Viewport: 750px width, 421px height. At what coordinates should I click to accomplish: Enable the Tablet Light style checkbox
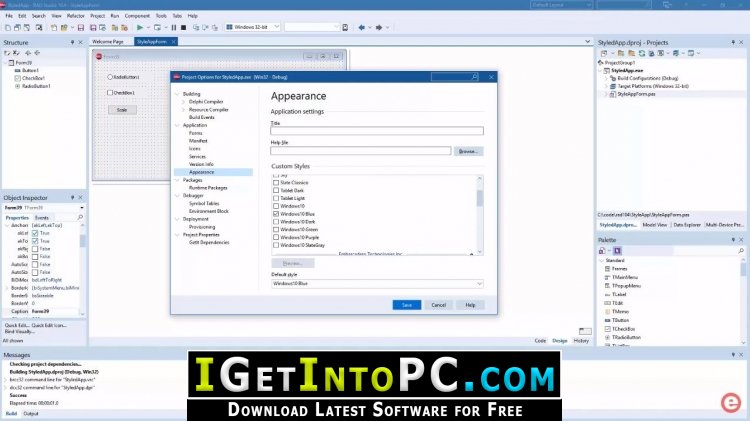pyautogui.click(x=276, y=198)
